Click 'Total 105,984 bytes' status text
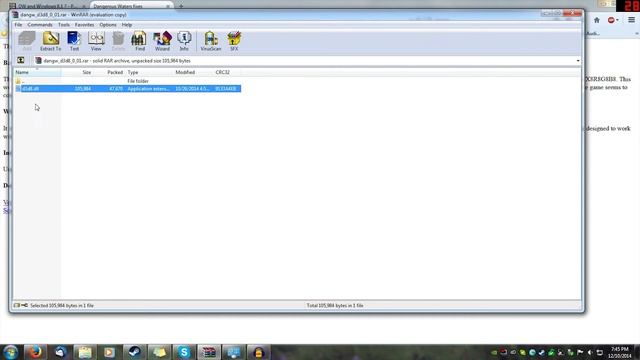 pyautogui.click(x=335, y=305)
